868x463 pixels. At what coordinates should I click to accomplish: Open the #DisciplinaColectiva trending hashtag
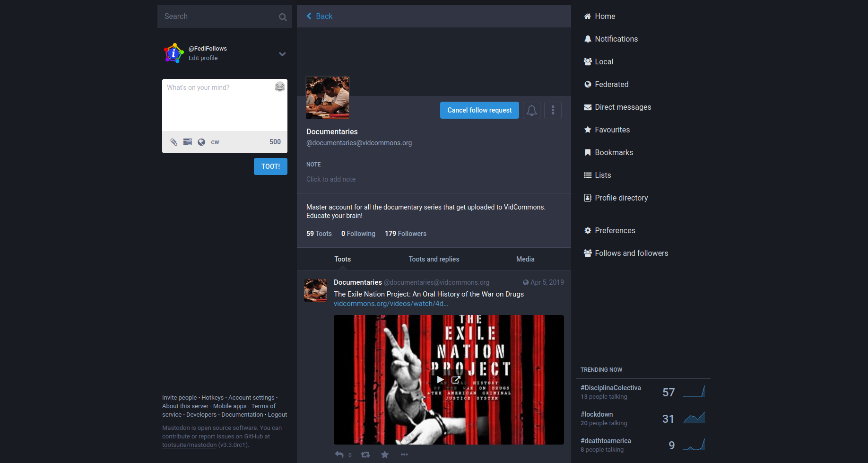(x=611, y=388)
